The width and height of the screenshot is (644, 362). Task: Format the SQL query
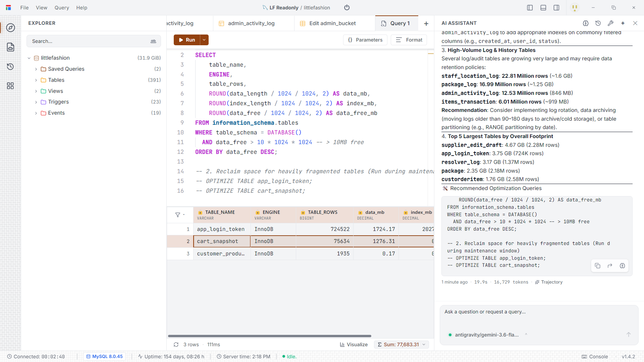(x=409, y=40)
